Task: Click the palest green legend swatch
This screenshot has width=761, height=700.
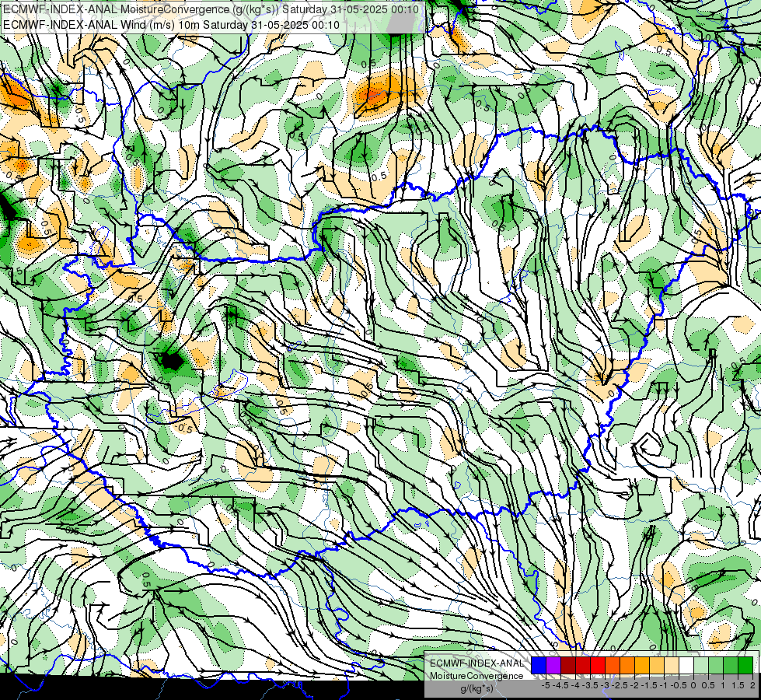Action: tap(701, 665)
